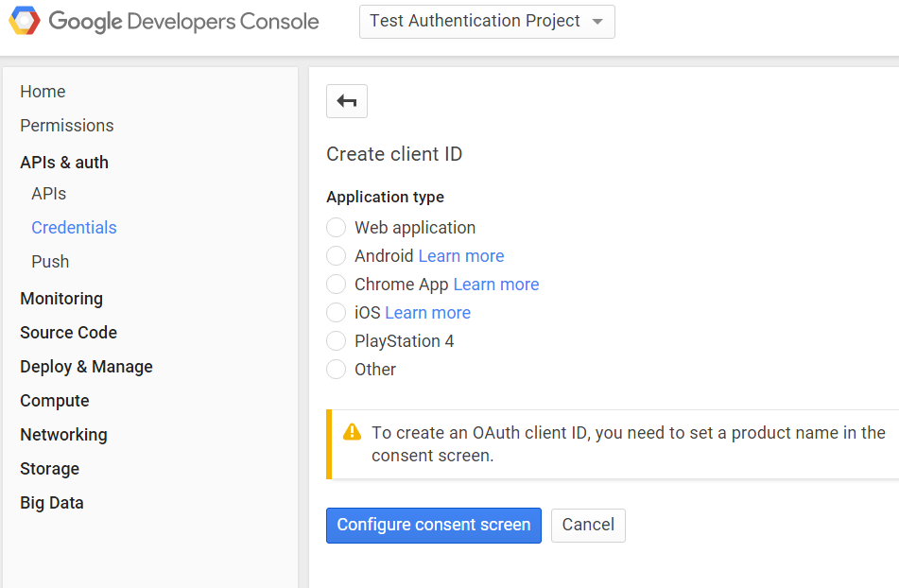Viewport: 899px width, 588px height.
Task: Select the Other application type
Action: 337,370
